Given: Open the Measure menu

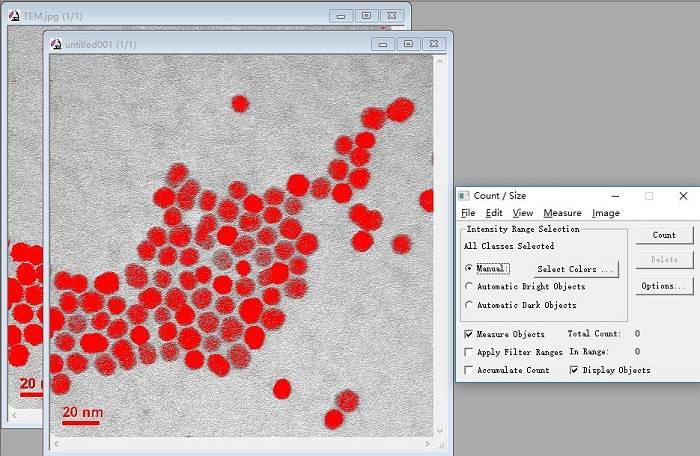Looking at the screenshot, I should tap(562, 213).
